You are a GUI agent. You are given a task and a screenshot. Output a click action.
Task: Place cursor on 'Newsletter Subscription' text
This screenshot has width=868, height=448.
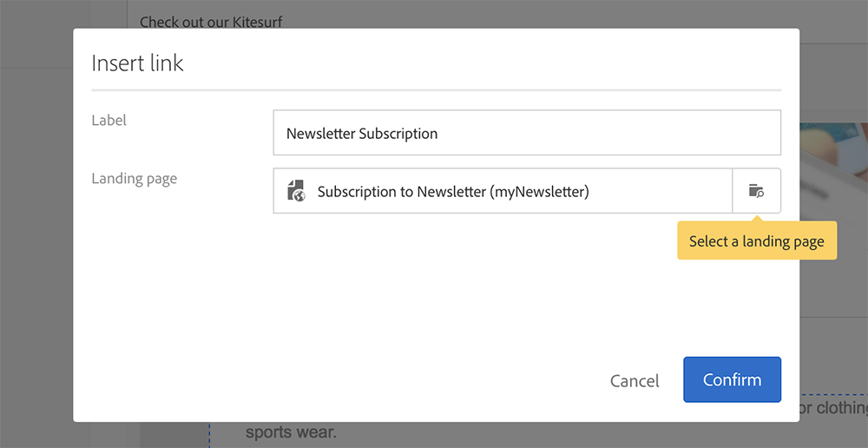pyautogui.click(x=362, y=134)
